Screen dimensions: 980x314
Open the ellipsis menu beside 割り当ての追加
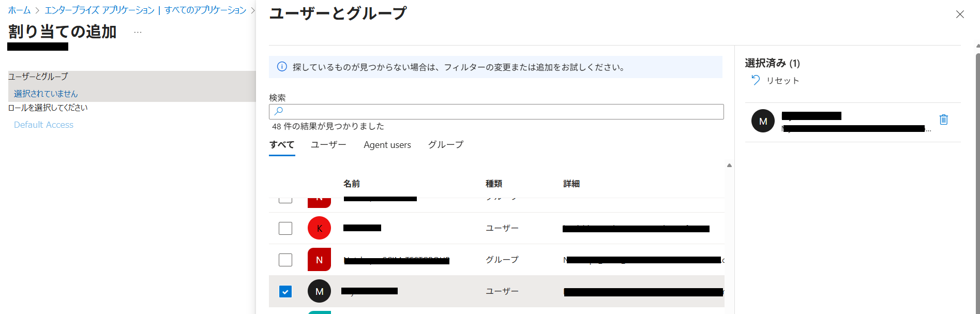[138, 32]
